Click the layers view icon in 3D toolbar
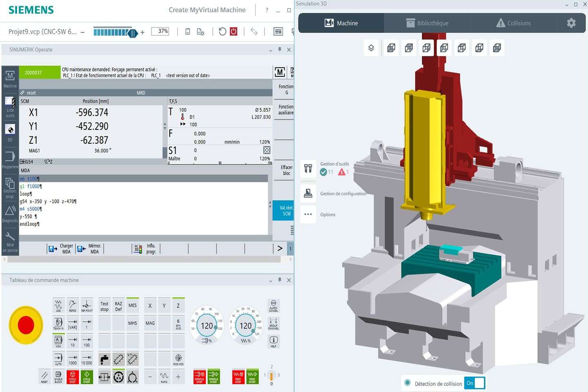The height and width of the screenshot is (392, 588). (x=371, y=48)
